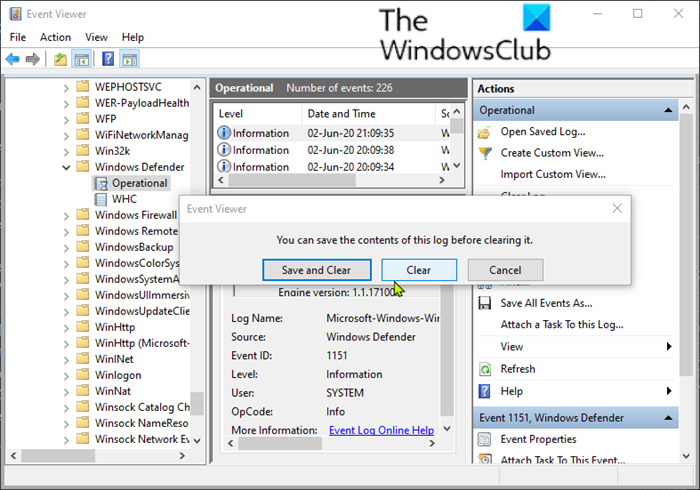700x490 pixels.
Task: Click the Up one level folder icon
Action: click(60, 59)
